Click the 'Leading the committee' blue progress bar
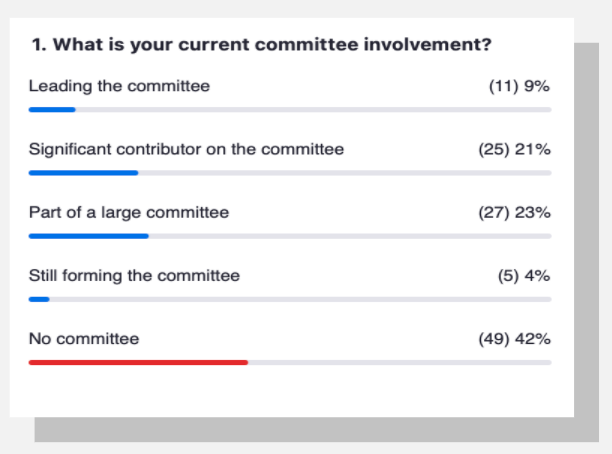The height and width of the screenshot is (454, 612). click(52, 110)
